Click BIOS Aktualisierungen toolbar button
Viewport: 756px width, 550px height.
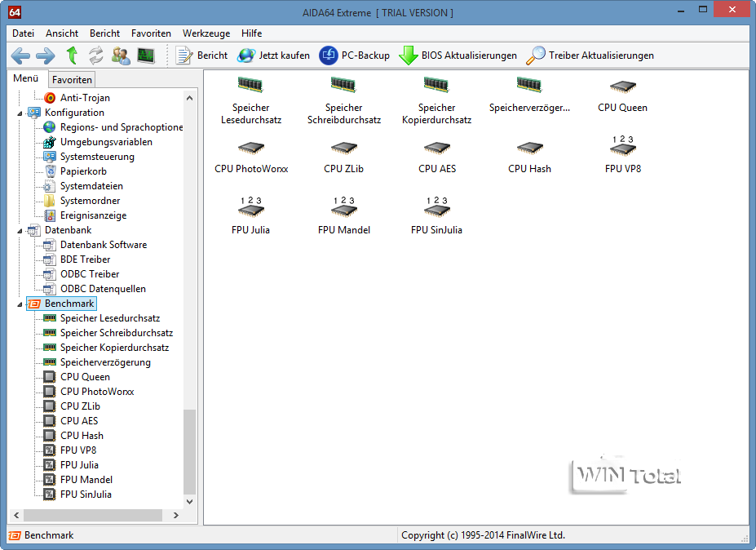[458, 55]
